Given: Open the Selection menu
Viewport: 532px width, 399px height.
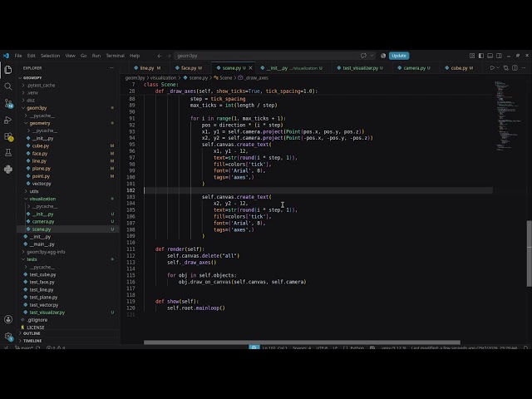Looking at the screenshot, I should coord(50,56).
